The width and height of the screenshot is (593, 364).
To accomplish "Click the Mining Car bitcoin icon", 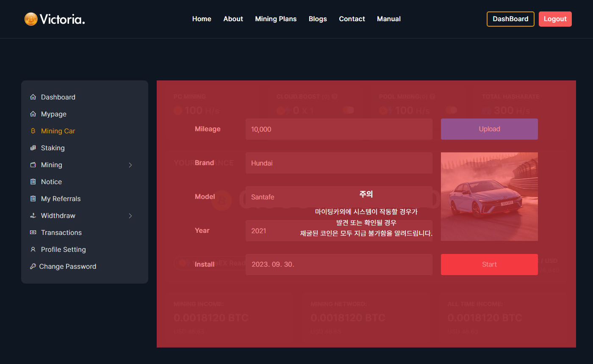I will [33, 131].
